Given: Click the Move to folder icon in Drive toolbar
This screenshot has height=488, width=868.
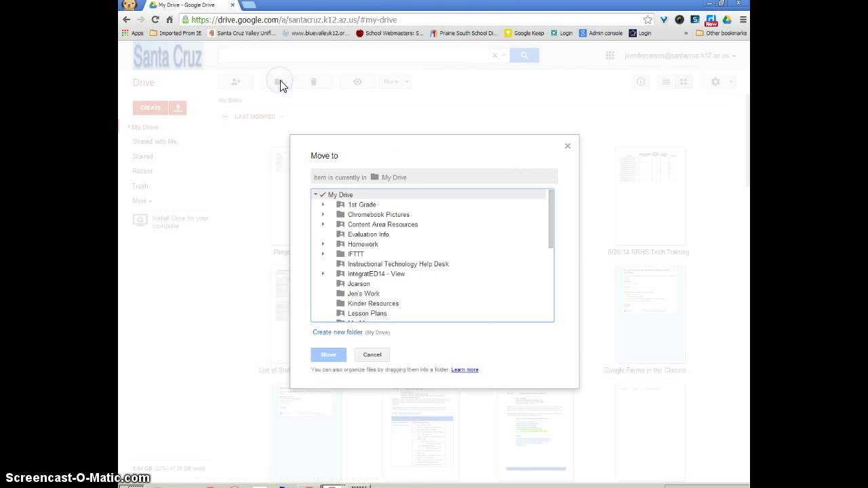Looking at the screenshot, I should 278,81.
